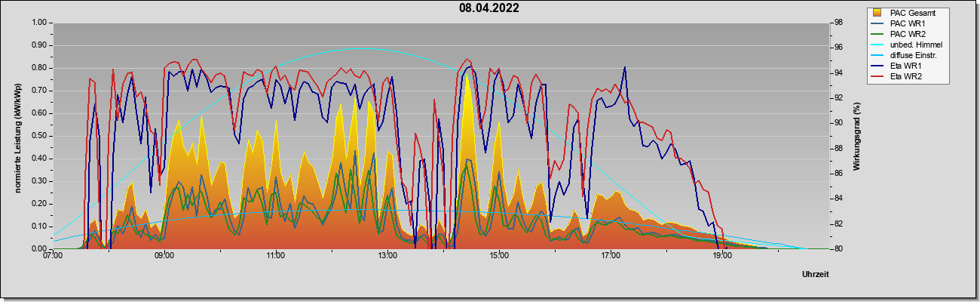Click the Uhrzeit axis label
The height and width of the screenshot is (302, 980).
[816, 274]
